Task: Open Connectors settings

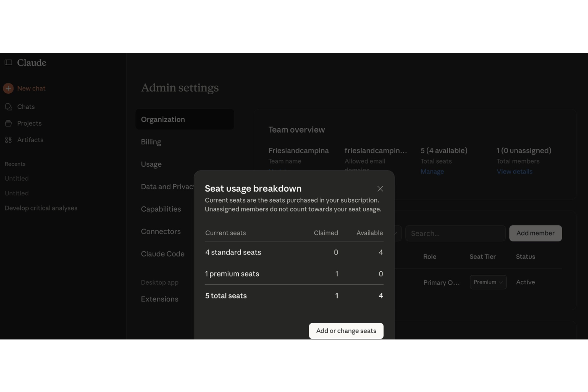Action: (x=161, y=231)
